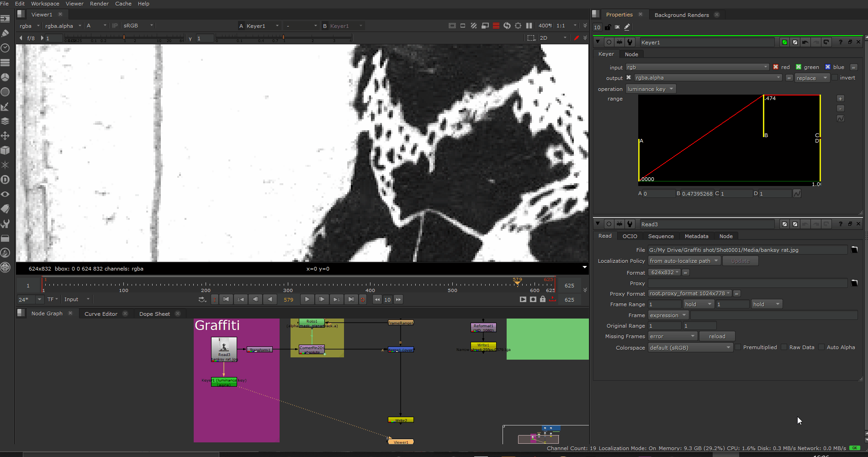Switch to the Dope Sheet tab
The width and height of the screenshot is (868, 457).
click(x=154, y=314)
